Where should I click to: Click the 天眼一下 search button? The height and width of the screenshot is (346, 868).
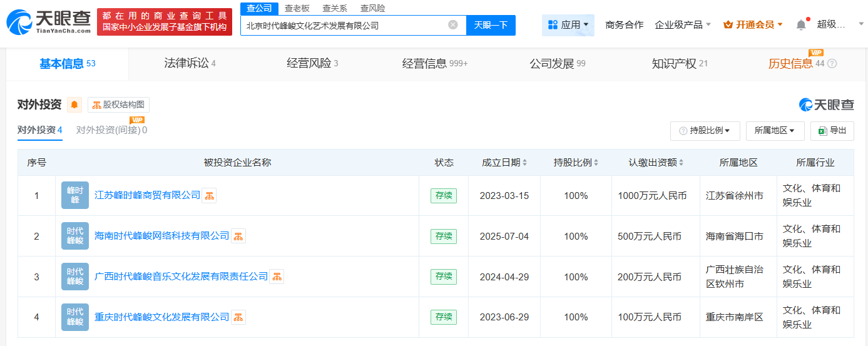click(x=491, y=25)
